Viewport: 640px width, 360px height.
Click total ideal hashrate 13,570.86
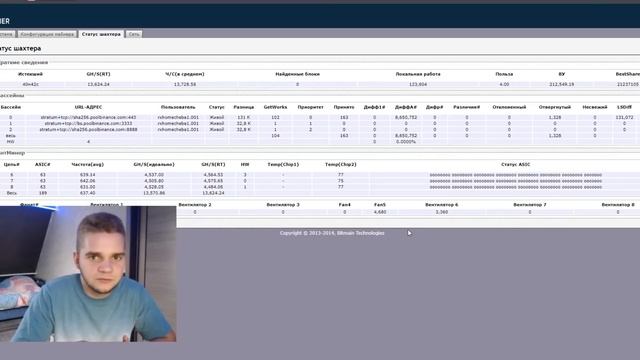[154, 193]
